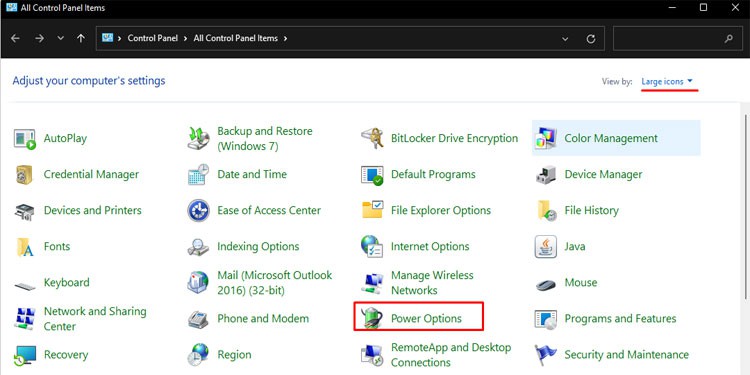Click the vertical scrollbar

click(x=746, y=206)
